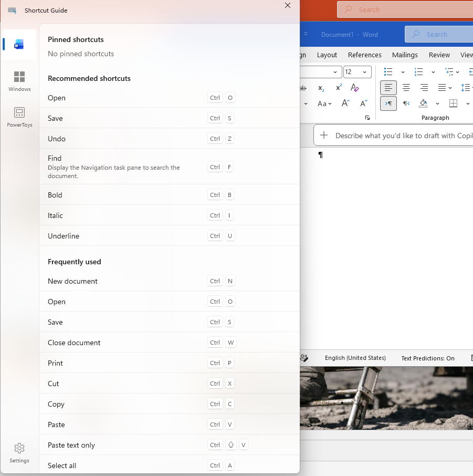Select the Word app icon in Shortcut Guide sidebar

pos(19,45)
